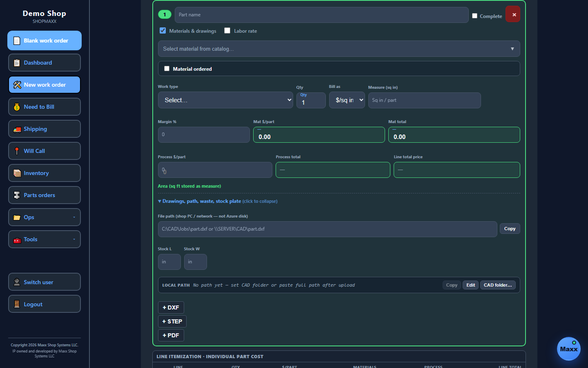Image resolution: width=588 pixels, height=368 pixels.
Task: Go to the Dashboard
Action: tap(45, 63)
